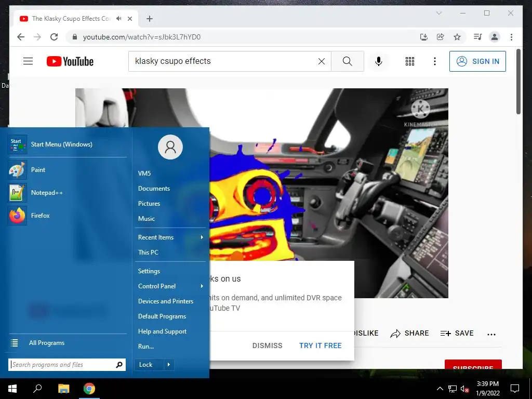
Task: Launch Paint from the start menu
Action: pyautogui.click(x=67, y=170)
